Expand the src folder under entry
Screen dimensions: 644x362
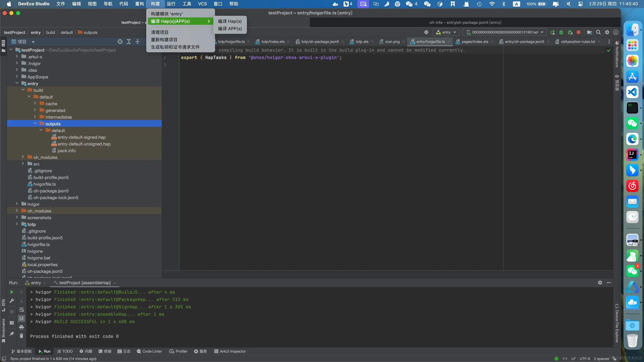pyautogui.click(x=23, y=164)
